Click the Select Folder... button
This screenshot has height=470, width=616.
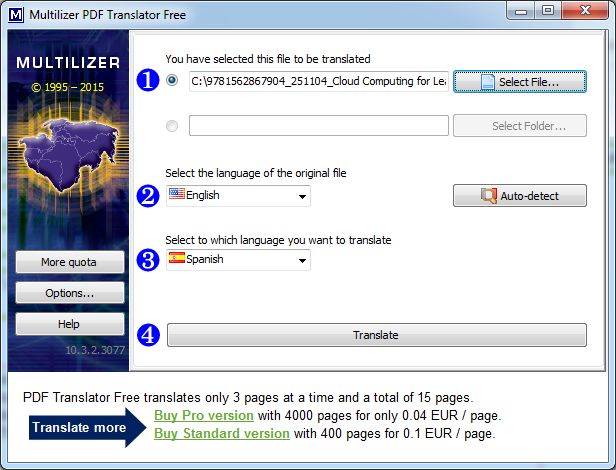520,126
